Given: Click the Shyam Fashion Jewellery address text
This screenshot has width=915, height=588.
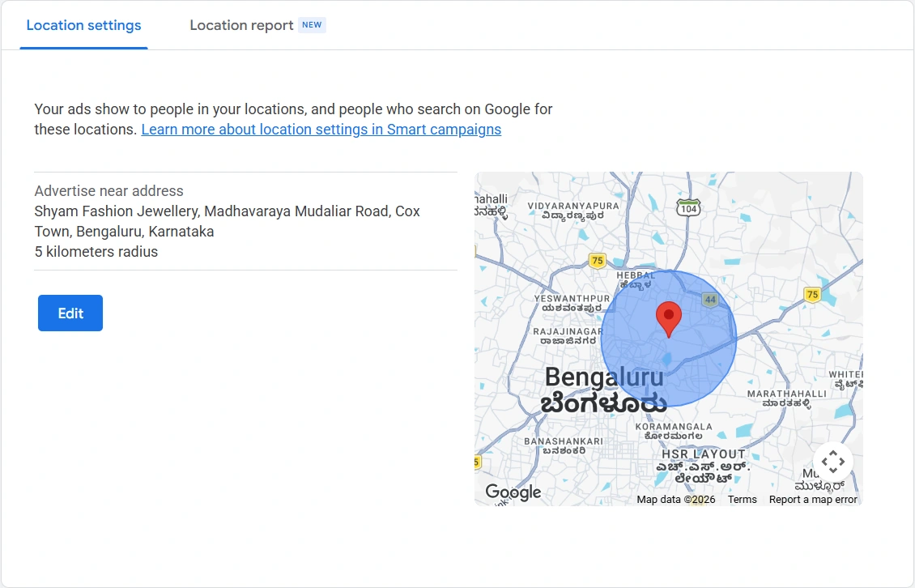Looking at the screenshot, I should (227, 221).
